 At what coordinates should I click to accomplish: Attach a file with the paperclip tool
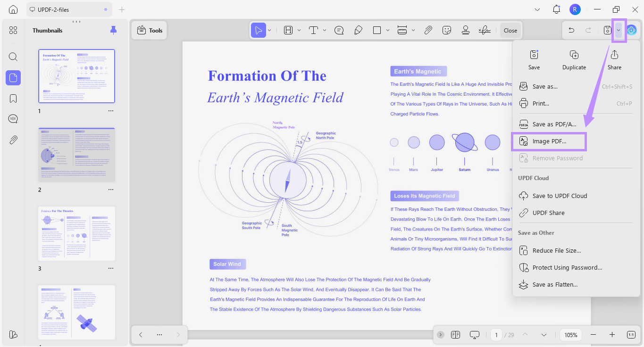point(428,30)
